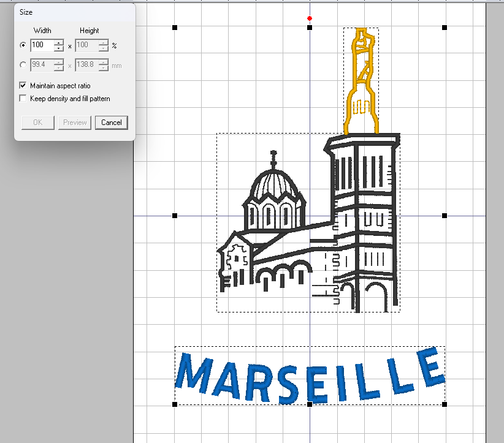Toggle Maintain aspect ratio checkbox
This screenshot has width=504, height=443.
pos(23,85)
